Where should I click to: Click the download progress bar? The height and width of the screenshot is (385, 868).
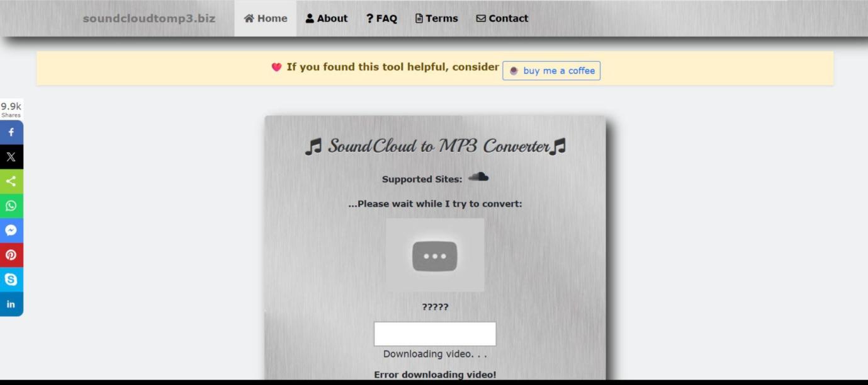[x=435, y=334]
